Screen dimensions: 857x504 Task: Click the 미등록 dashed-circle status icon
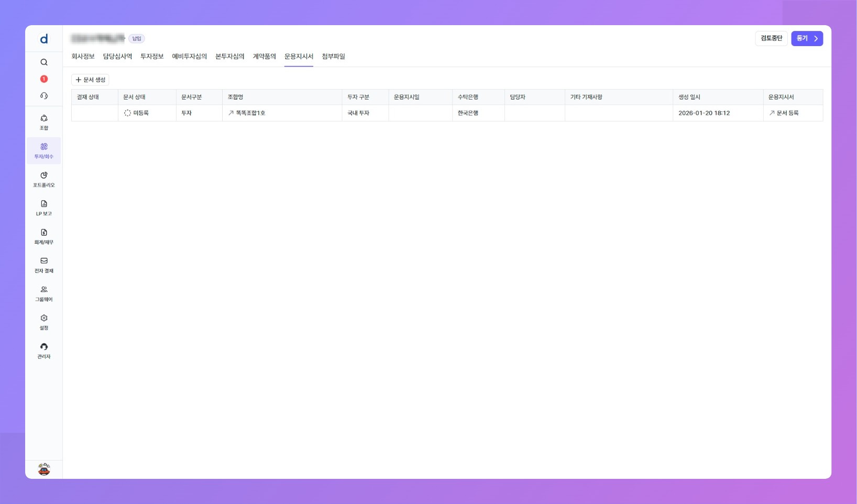pos(127,113)
